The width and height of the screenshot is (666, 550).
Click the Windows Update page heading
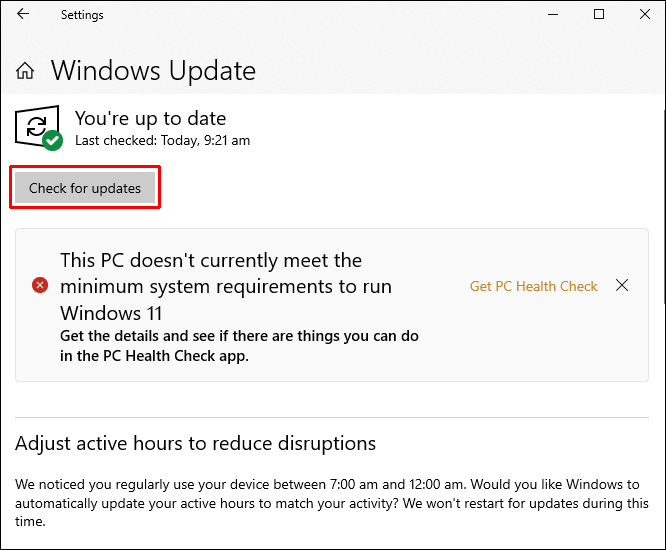153,71
